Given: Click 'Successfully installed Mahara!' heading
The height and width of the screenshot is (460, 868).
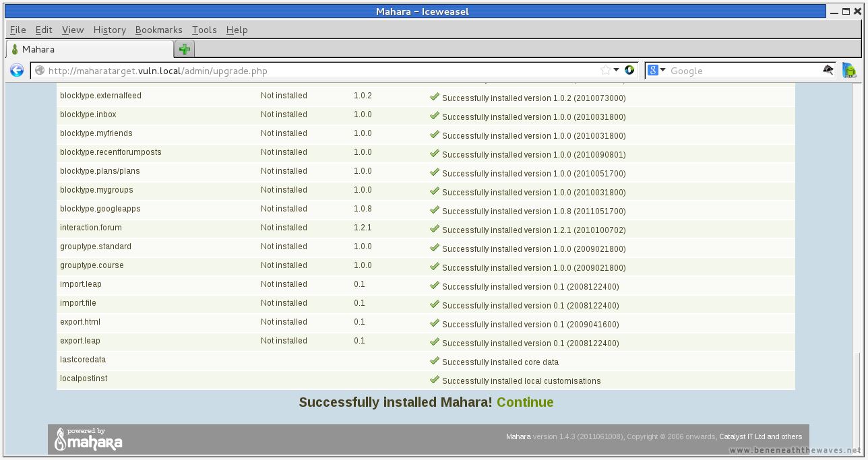Looking at the screenshot, I should [x=396, y=402].
